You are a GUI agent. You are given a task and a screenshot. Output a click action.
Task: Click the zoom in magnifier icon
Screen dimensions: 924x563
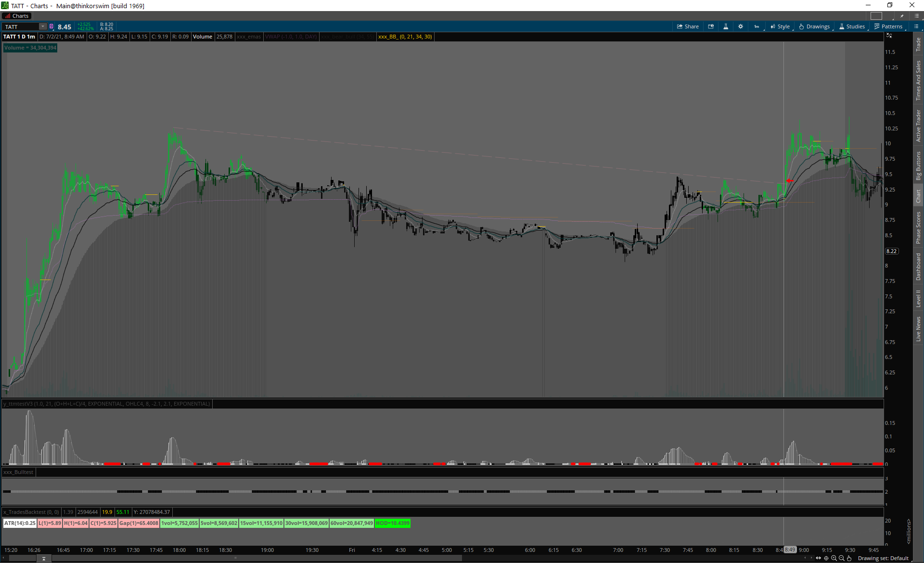(x=834, y=558)
